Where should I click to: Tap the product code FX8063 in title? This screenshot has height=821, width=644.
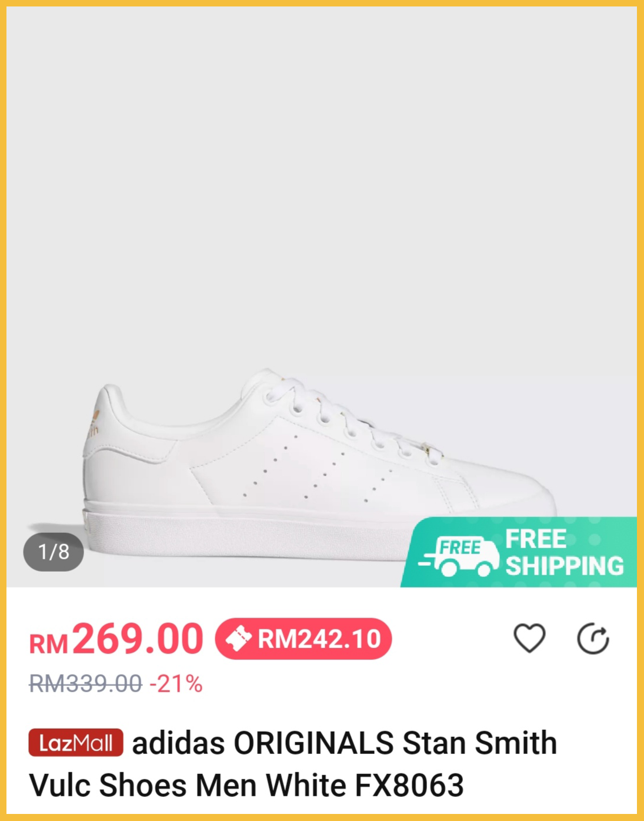pos(409,785)
